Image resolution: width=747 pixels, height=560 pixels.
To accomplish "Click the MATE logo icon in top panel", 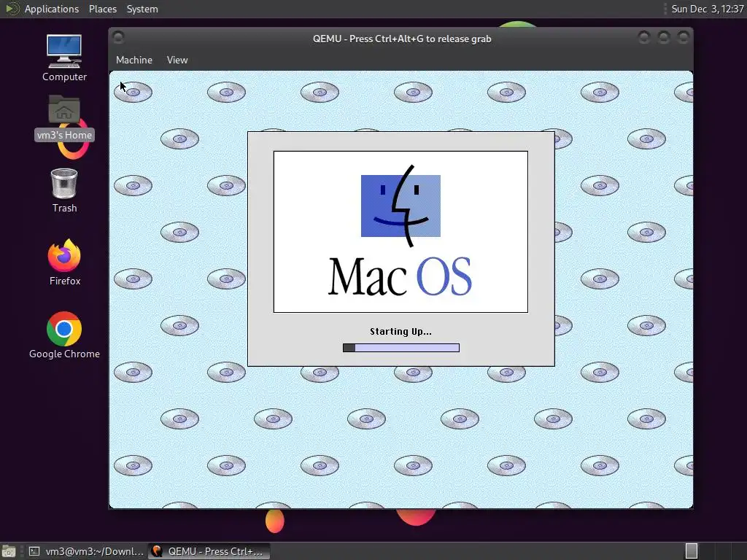I will [12, 9].
